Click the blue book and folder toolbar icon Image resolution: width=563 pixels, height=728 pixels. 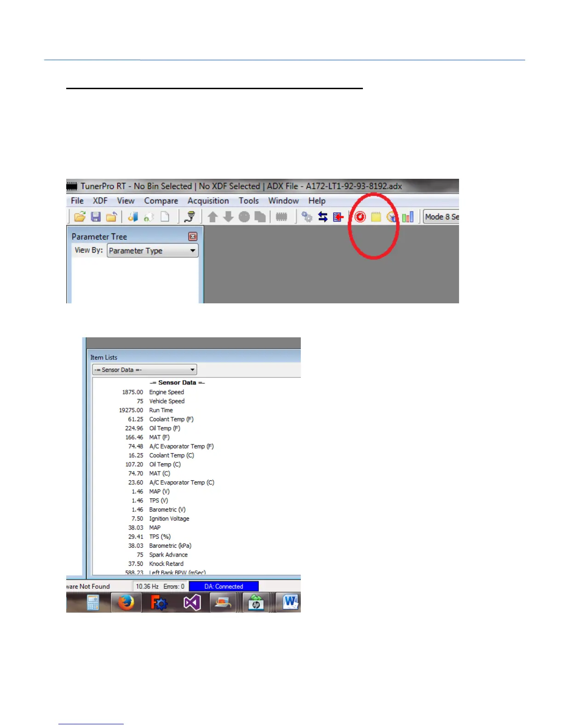pos(133,217)
